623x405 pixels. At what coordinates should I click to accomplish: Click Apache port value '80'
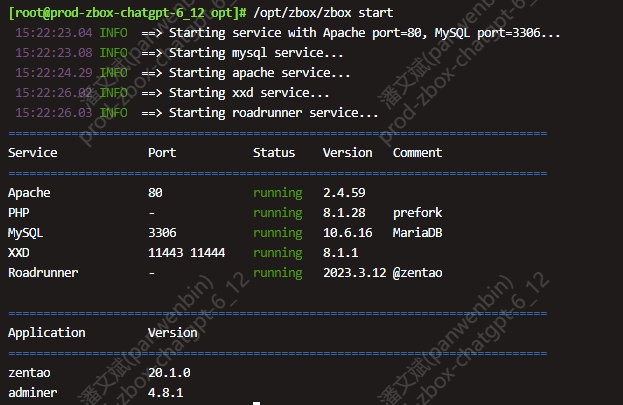click(155, 193)
